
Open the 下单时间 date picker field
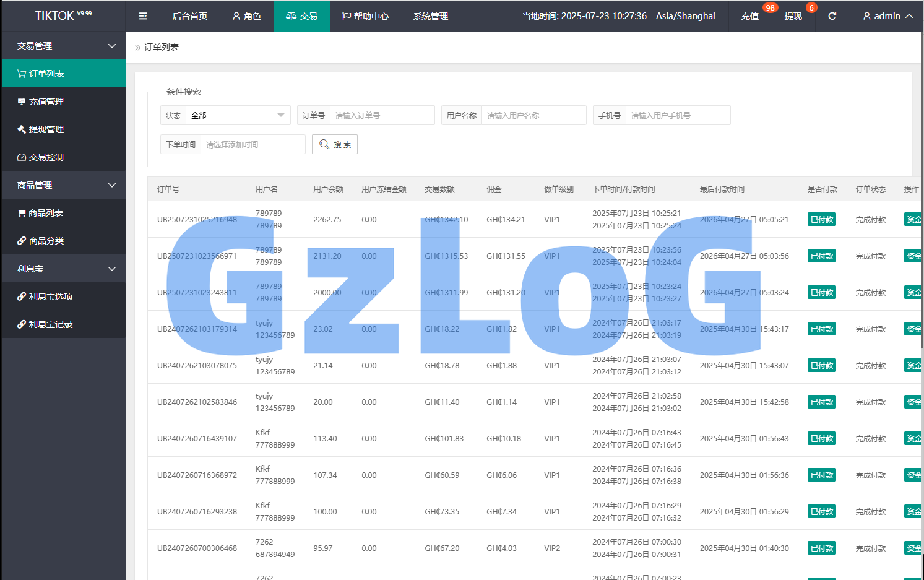coord(253,144)
